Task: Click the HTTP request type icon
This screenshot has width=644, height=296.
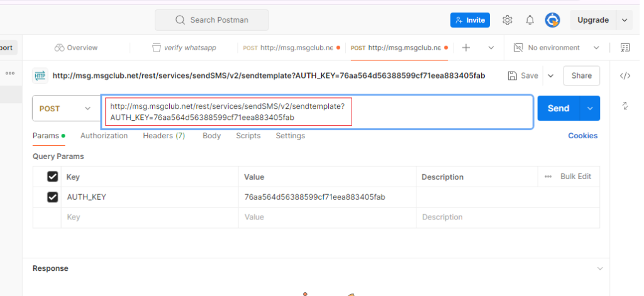Action: 40,76
